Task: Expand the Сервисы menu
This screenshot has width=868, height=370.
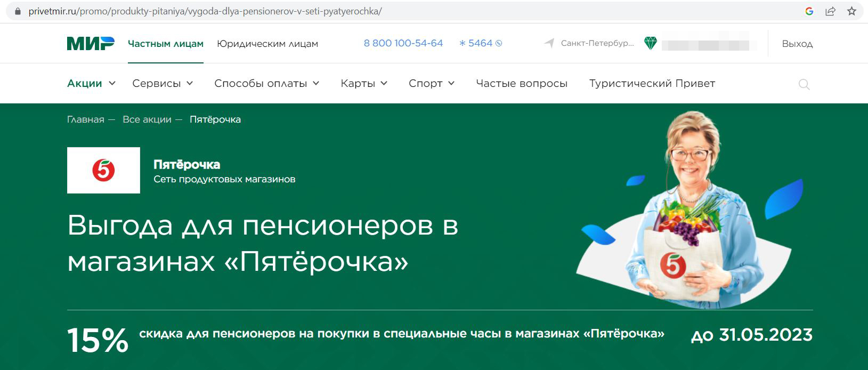Action: click(x=163, y=83)
